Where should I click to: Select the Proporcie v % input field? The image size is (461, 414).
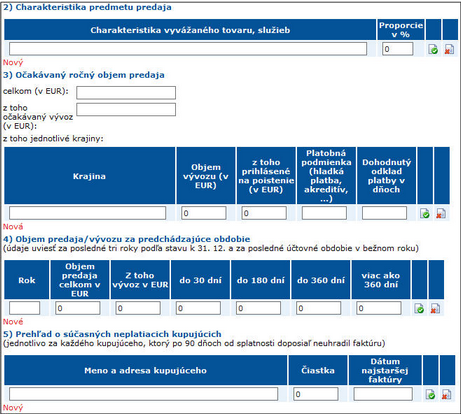(397, 49)
